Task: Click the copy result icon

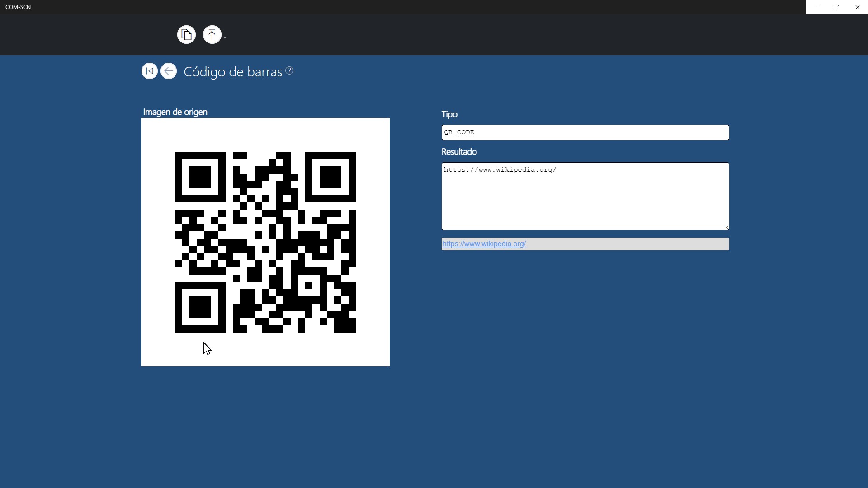Action: (186, 35)
